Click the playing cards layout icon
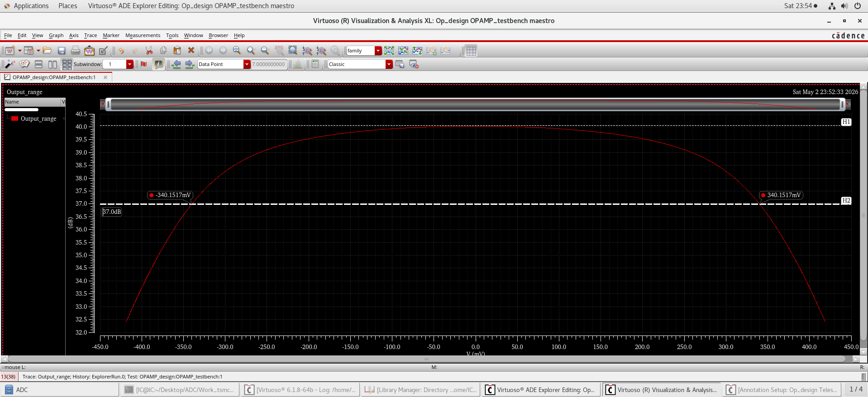Viewport: 868px width, 397px height. point(24,64)
